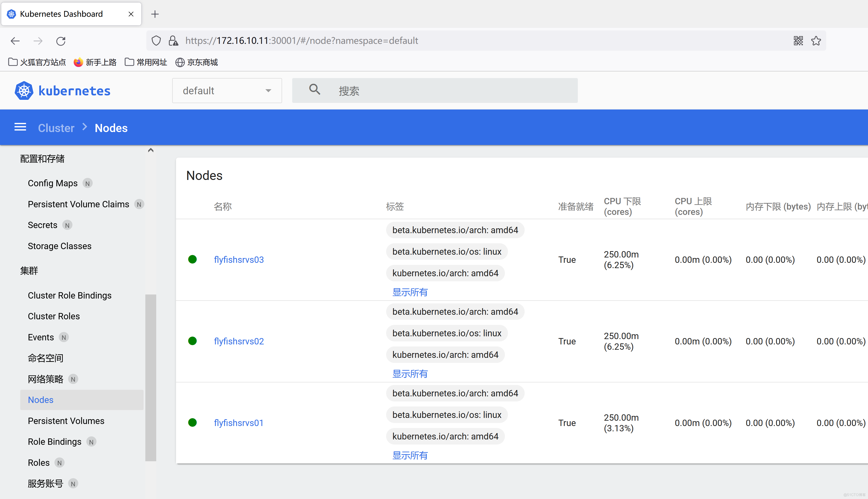Click N badge next to Events
This screenshot has width=868, height=499.
pos(64,337)
